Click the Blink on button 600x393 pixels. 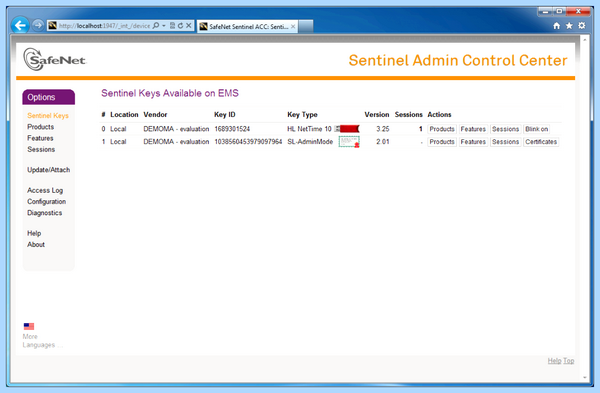click(x=536, y=129)
